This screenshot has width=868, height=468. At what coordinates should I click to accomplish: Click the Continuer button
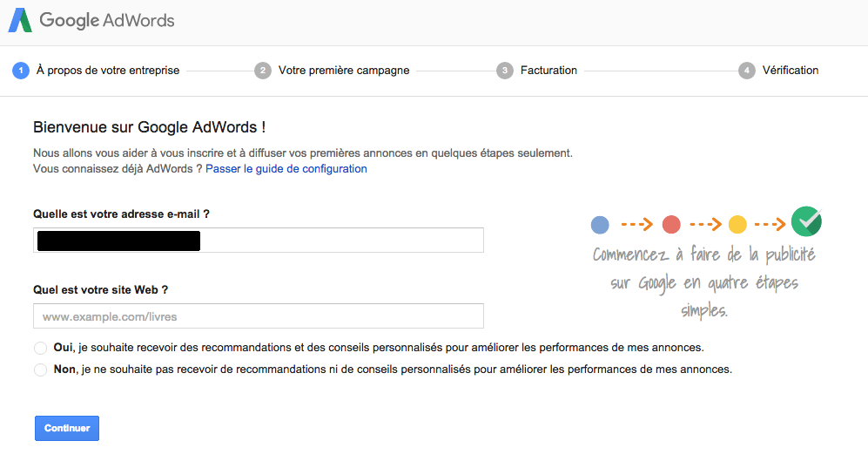(67, 428)
